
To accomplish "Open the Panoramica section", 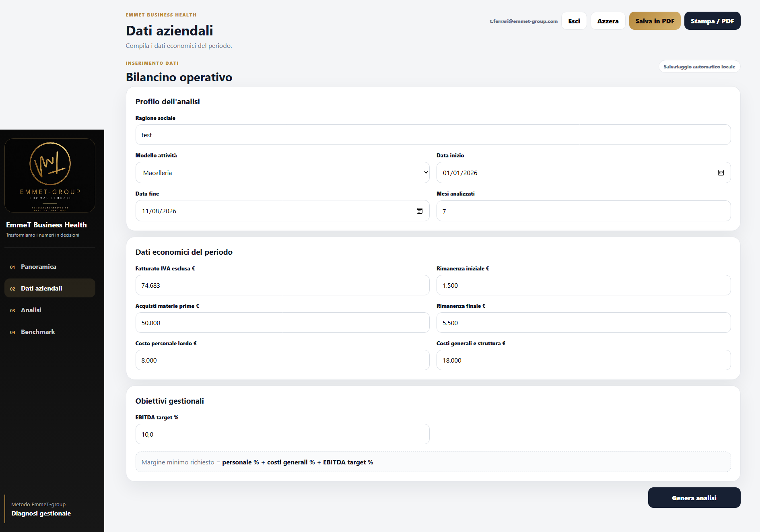I will [50, 266].
